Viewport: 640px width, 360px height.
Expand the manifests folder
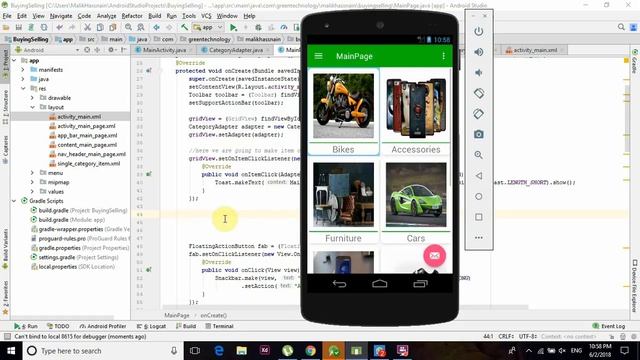tap(23, 70)
